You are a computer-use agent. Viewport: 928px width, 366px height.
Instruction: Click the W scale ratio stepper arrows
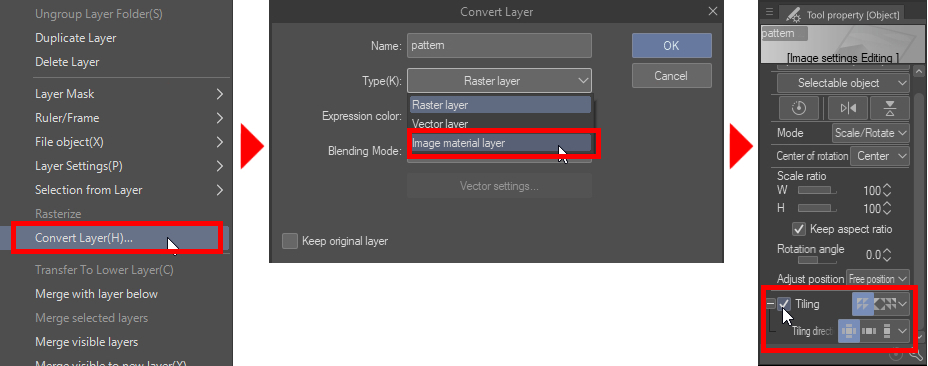click(887, 191)
